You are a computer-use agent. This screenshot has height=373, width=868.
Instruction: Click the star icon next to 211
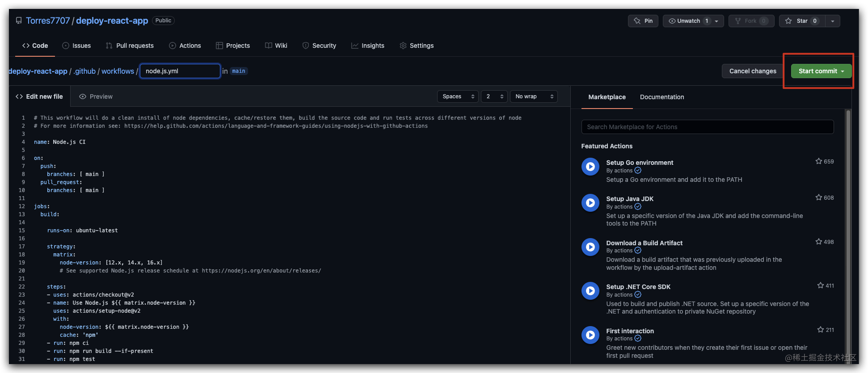click(x=821, y=330)
